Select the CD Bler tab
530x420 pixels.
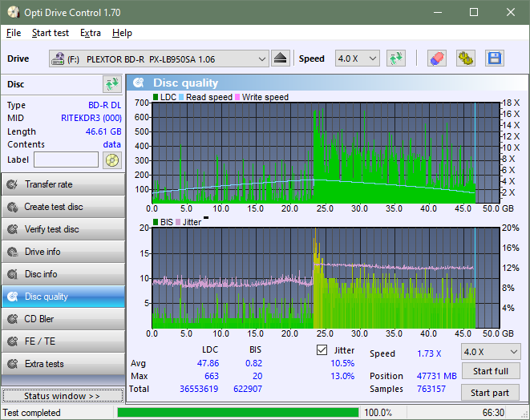pyautogui.click(x=63, y=319)
